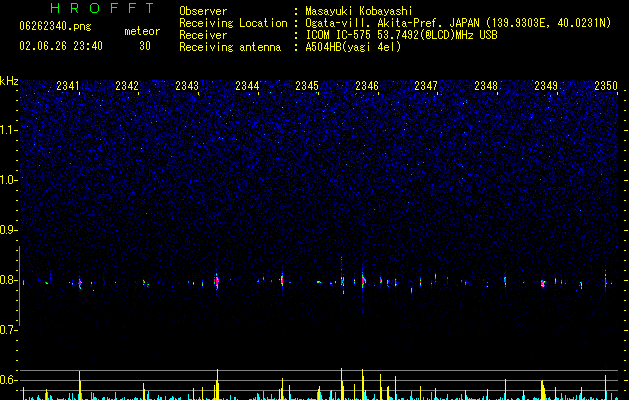629x400 pixels.
Task: Click the kHz axis unit label
Action: tap(9, 81)
